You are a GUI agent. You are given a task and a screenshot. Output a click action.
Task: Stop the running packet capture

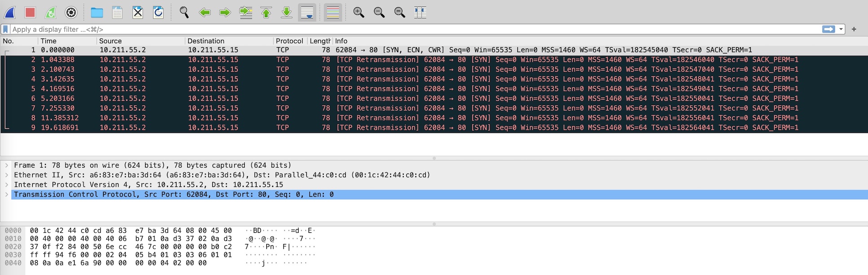tap(30, 13)
